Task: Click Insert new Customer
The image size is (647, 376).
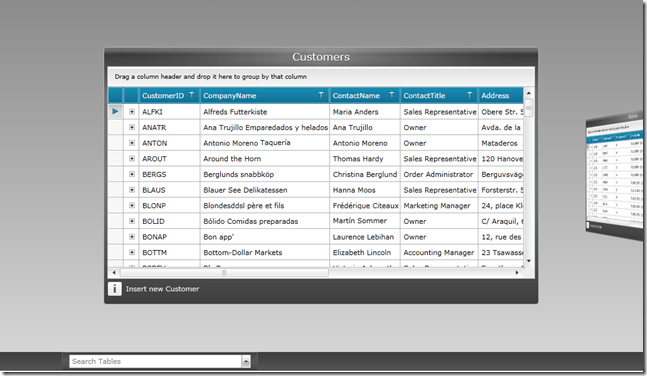Action: (163, 289)
